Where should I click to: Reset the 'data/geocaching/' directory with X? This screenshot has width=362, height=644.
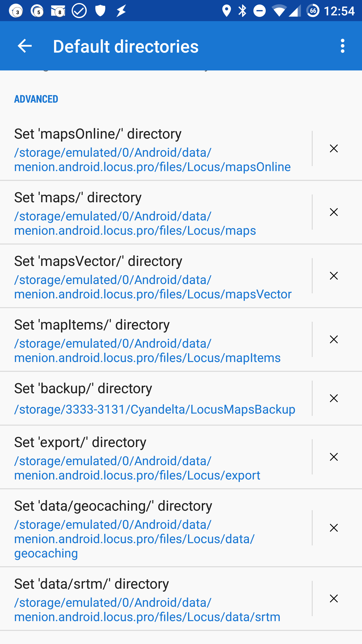tap(334, 528)
